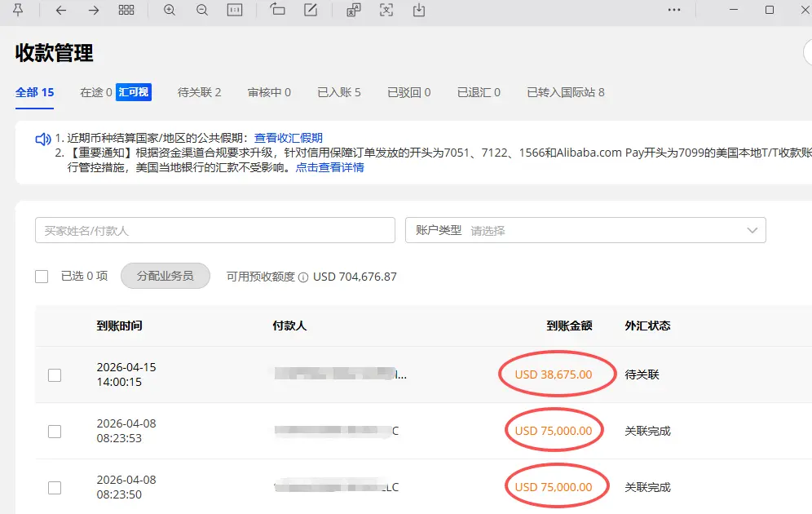Click the zoom out magnifier icon
Viewport: 812px width, 514px height.
(202, 10)
